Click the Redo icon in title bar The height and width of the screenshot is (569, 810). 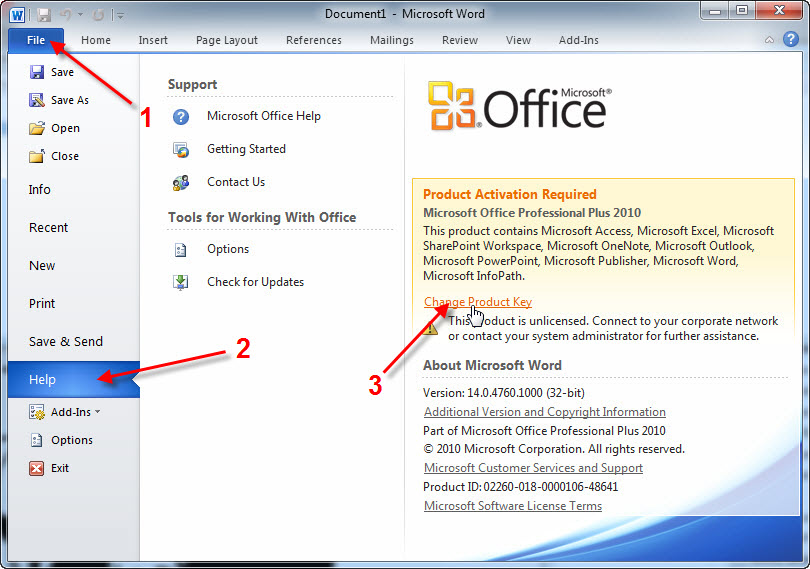point(98,15)
